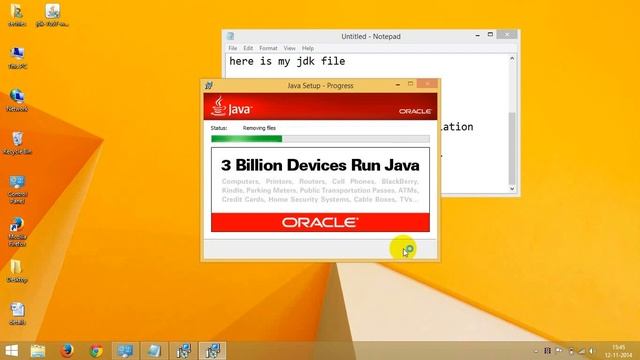Click Notepad's scrollbar down arrow
This screenshot has height=360, width=640.
tap(512, 189)
